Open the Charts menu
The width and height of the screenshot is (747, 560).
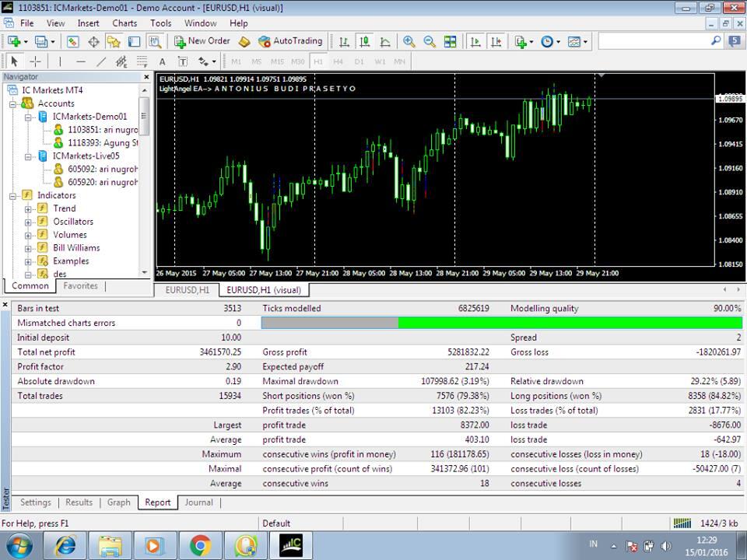pos(124,23)
